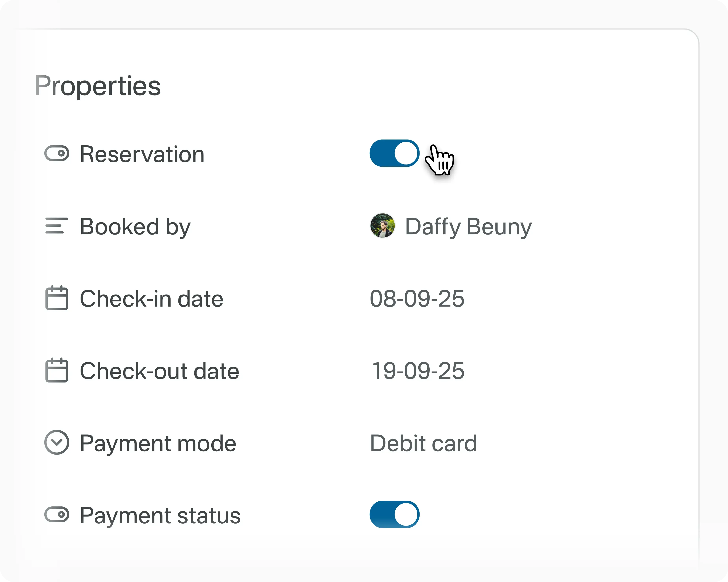The height and width of the screenshot is (582, 728).
Task: Select the Check-out date property label
Action: 159,371
